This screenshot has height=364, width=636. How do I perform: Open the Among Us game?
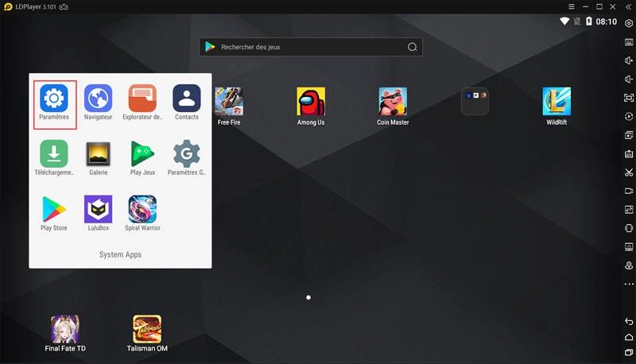point(311,102)
